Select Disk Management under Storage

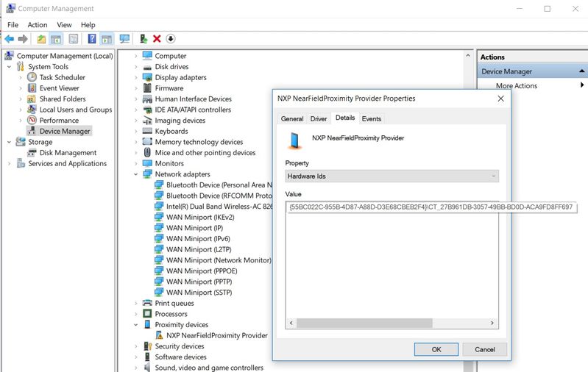[x=68, y=153]
